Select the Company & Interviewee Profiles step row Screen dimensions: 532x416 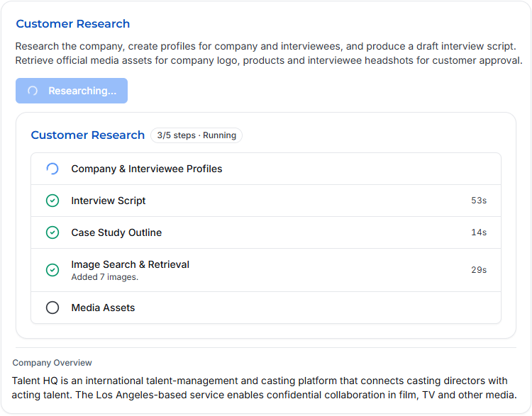pos(266,169)
